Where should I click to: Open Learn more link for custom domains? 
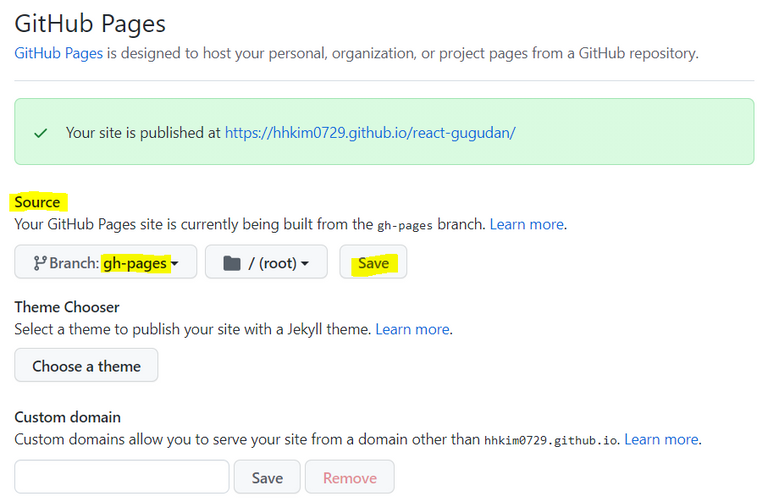(x=661, y=439)
